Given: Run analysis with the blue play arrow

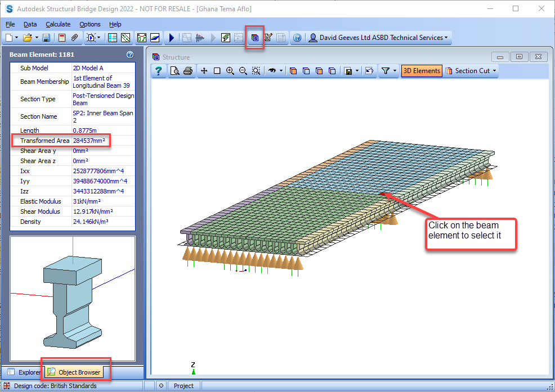Looking at the screenshot, I should click(x=172, y=38).
